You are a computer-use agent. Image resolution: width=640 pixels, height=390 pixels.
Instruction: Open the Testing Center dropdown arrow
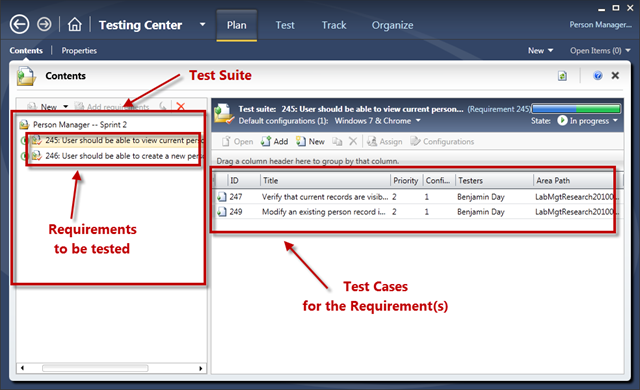[202, 24]
